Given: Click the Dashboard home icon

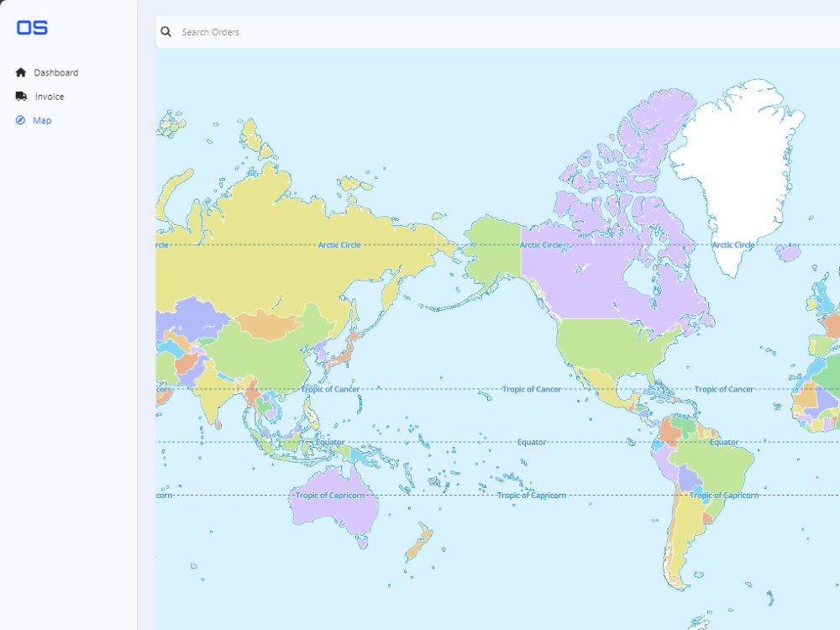Looking at the screenshot, I should (21, 72).
